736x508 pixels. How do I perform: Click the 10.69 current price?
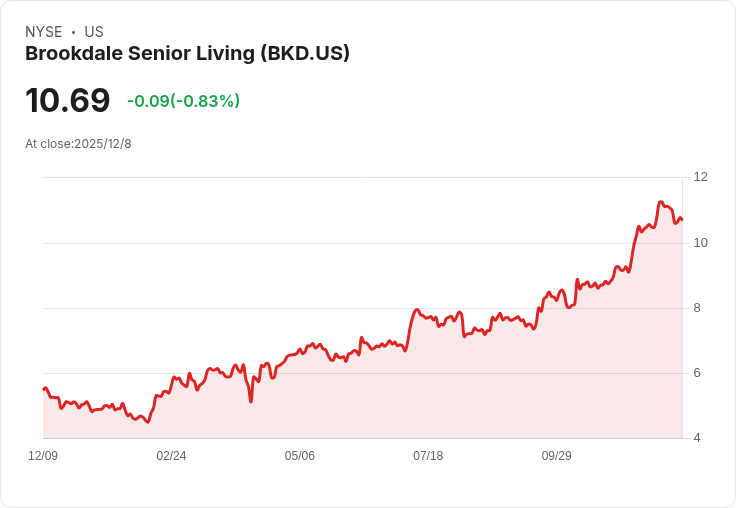pos(68,100)
